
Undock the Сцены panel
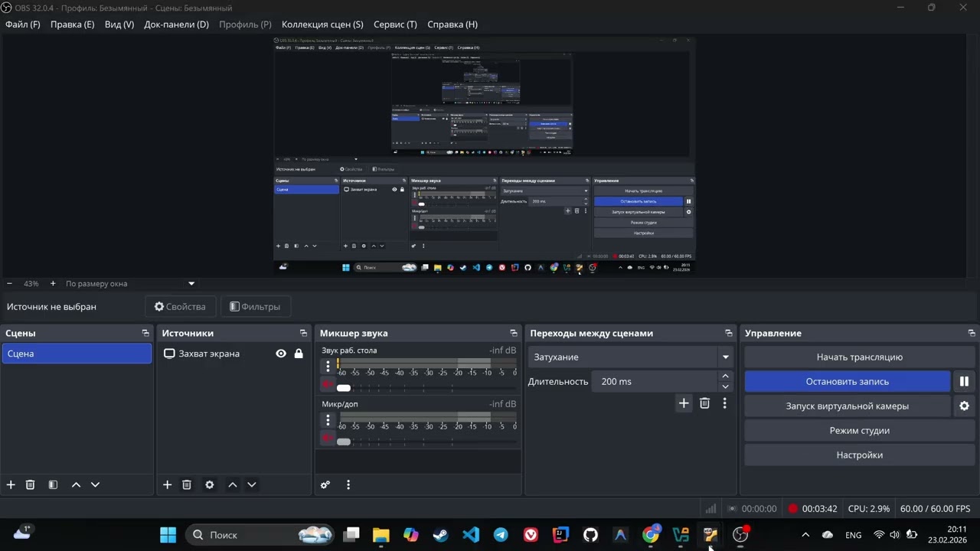point(145,333)
